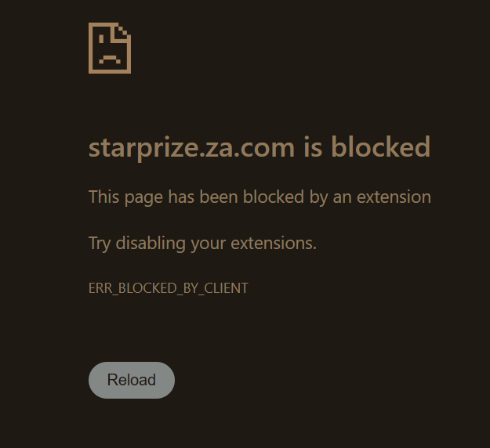The height and width of the screenshot is (448, 490).
Task: Click the sad page error icon
Action: coord(110,48)
